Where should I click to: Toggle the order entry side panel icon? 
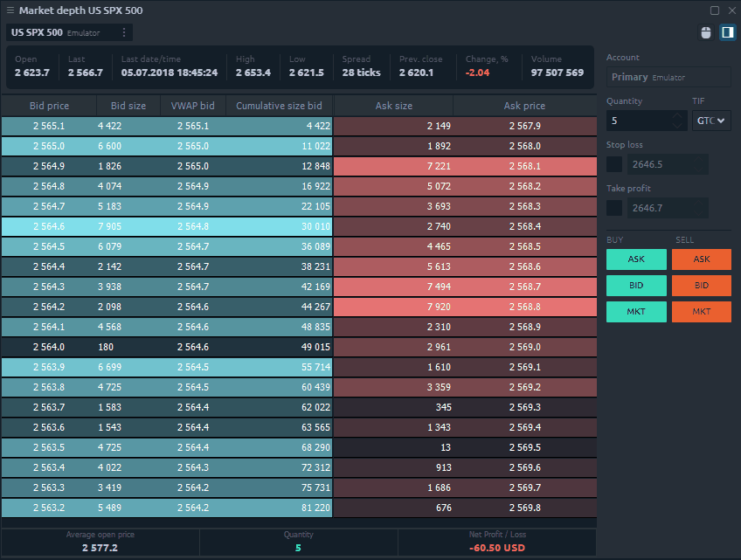point(727,33)
